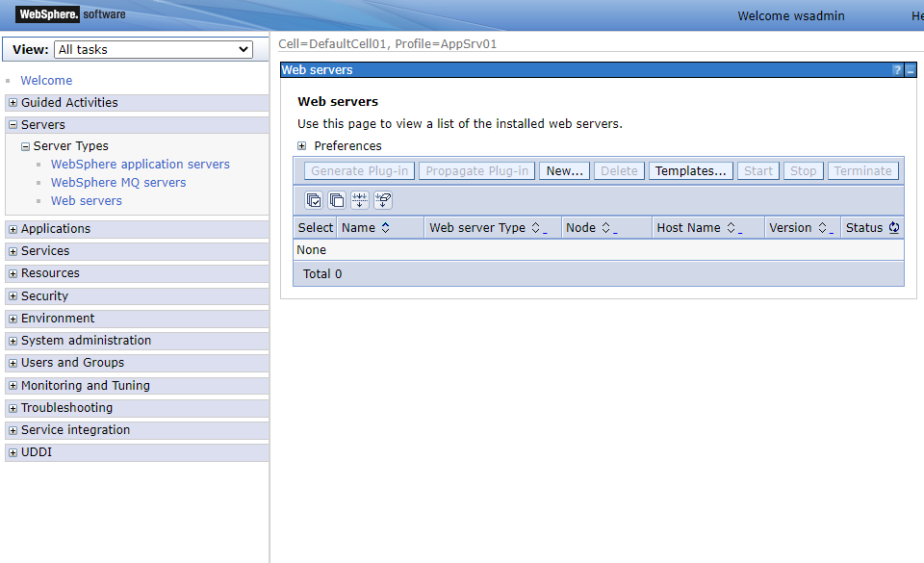Screen dimensions: 924x563
Task: Open help question mark in Web servers header
Action: (x=897, y=70)
